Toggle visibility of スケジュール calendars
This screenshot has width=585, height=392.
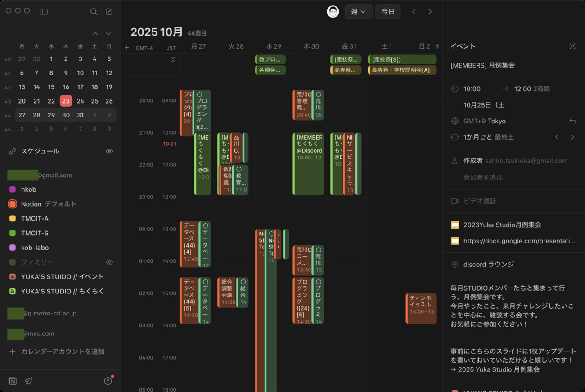(x=109, y=151)
